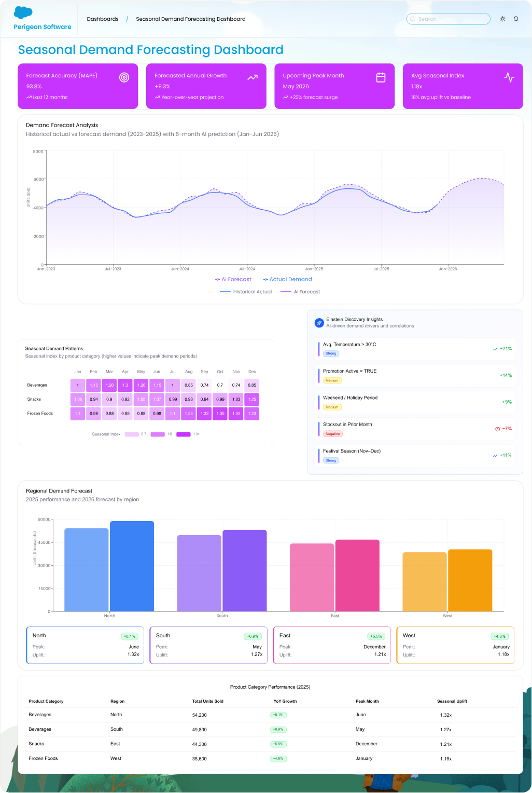Open notifications bell icon
The height and width of the screenshot is (793, 532).
516,19
